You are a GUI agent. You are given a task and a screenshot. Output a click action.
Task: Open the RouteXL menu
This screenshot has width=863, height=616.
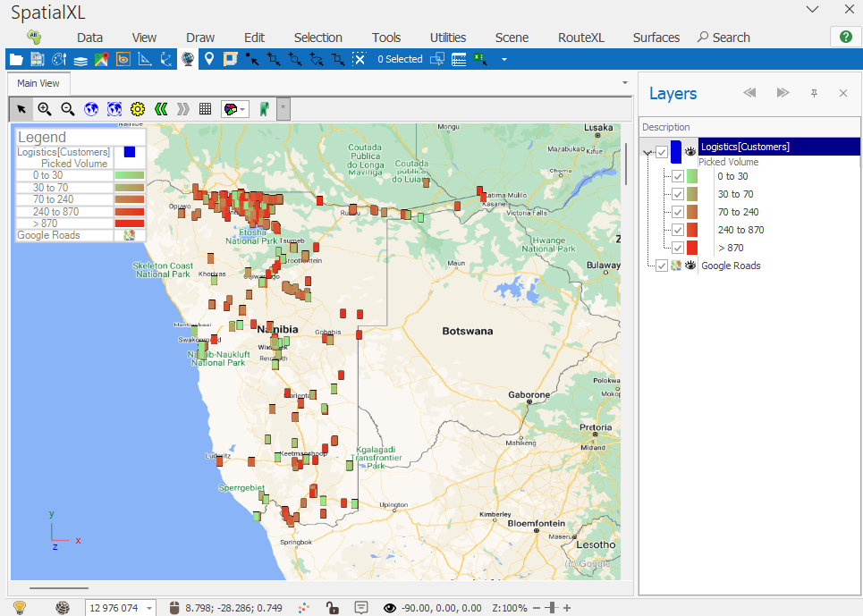point(580,38)
